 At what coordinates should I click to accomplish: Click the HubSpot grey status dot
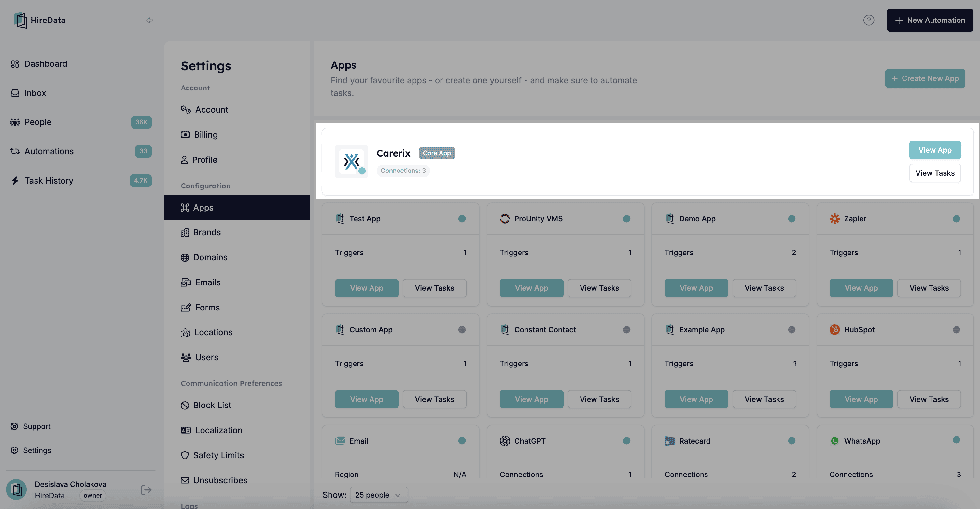point(957,330)
